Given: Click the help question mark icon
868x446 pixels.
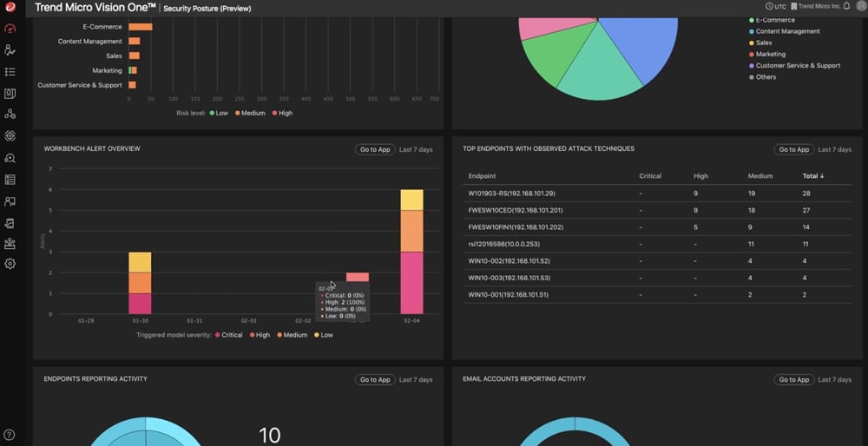Looking at the screenshot, I should point(10,435).
